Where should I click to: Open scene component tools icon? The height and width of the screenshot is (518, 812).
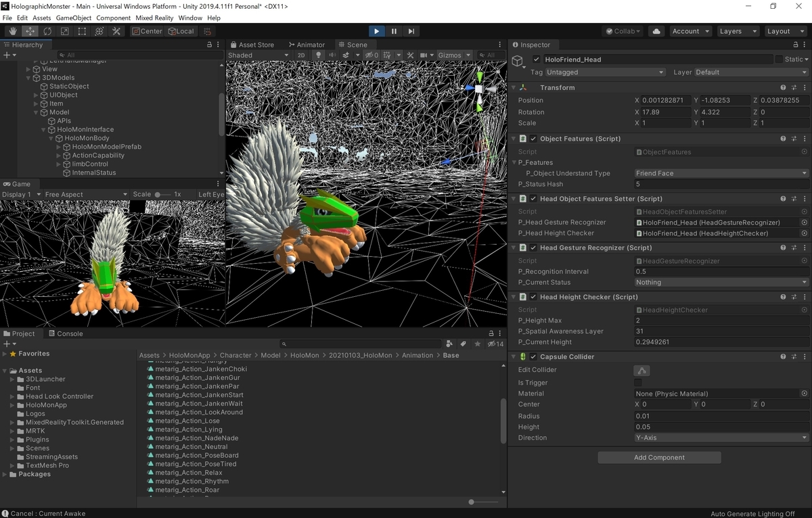[x=410, y=55]
